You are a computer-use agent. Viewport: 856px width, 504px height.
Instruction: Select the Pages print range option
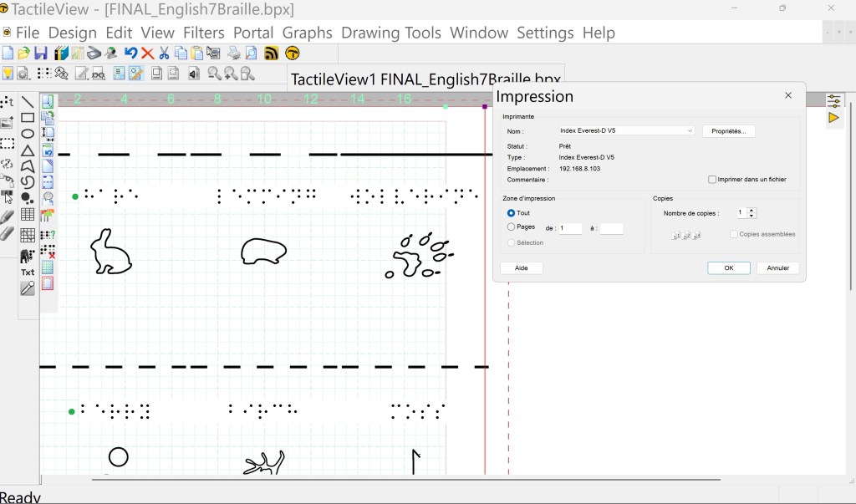511,227
